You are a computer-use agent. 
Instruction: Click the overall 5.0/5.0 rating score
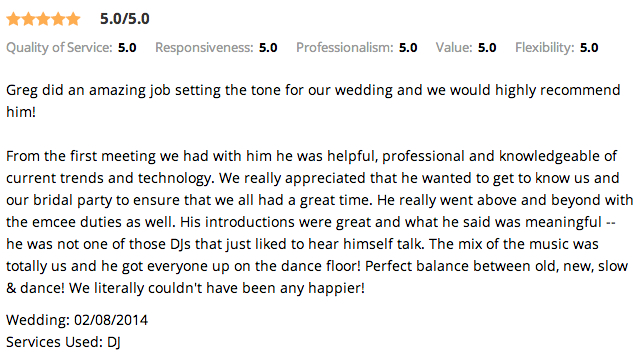[125, 19]
